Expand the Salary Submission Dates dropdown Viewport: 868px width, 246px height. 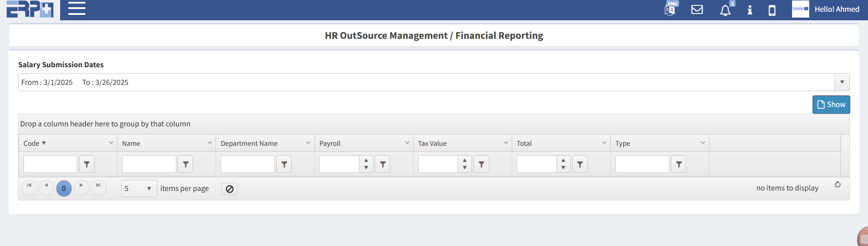point(842,82)
